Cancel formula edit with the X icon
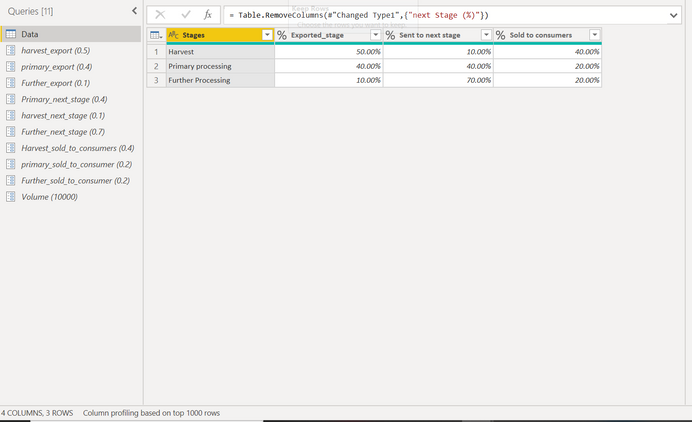 (x=160, y=15)
